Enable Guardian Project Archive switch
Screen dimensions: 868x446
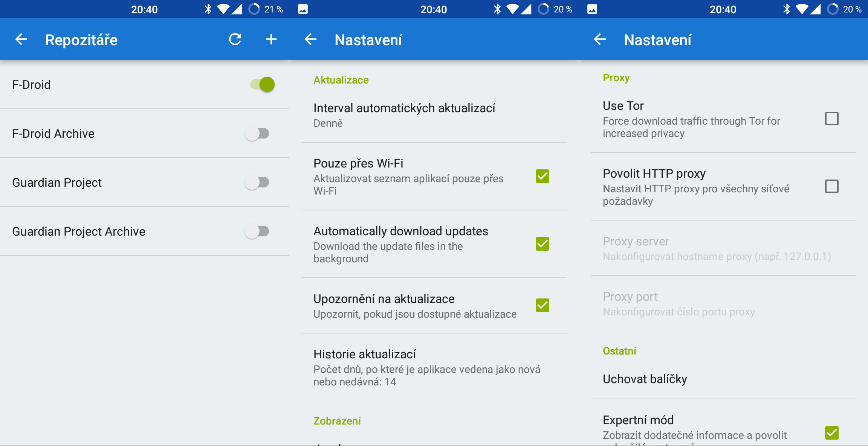[x=257, y=231]
